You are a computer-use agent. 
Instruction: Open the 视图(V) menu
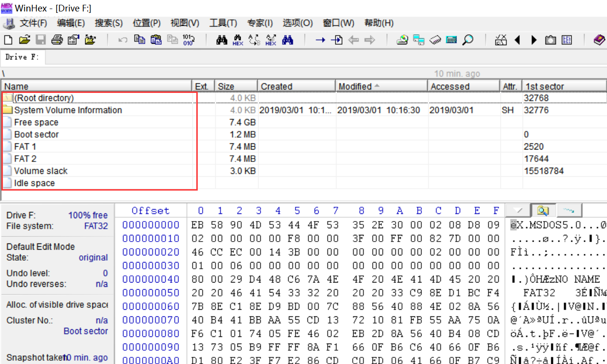pos(185,23)
